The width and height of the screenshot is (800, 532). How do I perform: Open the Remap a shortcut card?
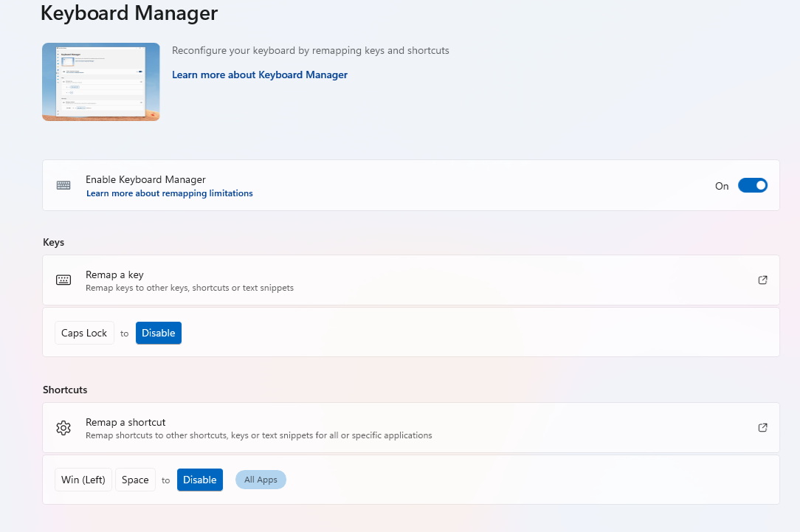pos(411,427)
